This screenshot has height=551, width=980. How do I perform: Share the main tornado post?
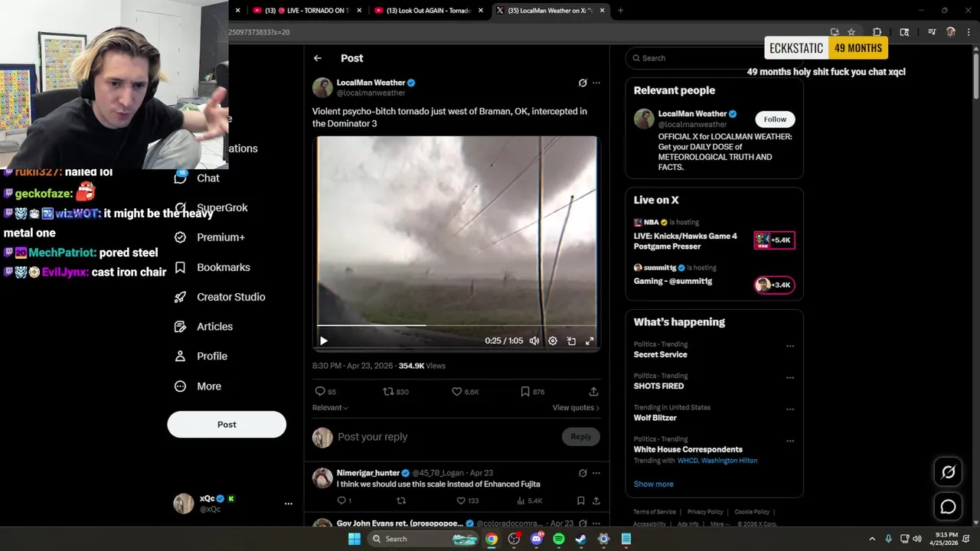(593, 392)
